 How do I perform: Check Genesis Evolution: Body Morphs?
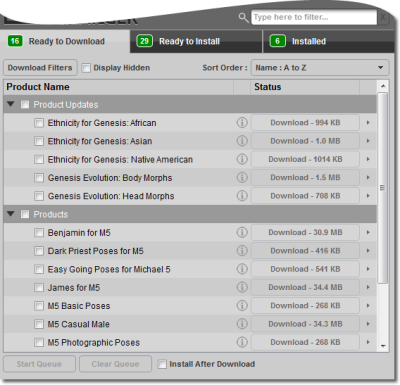[x=39, y=178]
